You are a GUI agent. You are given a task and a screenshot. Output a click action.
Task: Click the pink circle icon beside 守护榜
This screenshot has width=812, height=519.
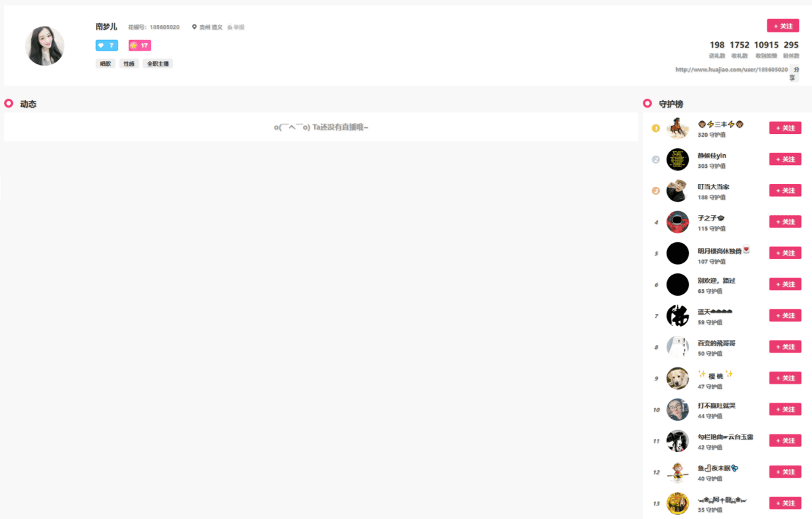[647, 104]
